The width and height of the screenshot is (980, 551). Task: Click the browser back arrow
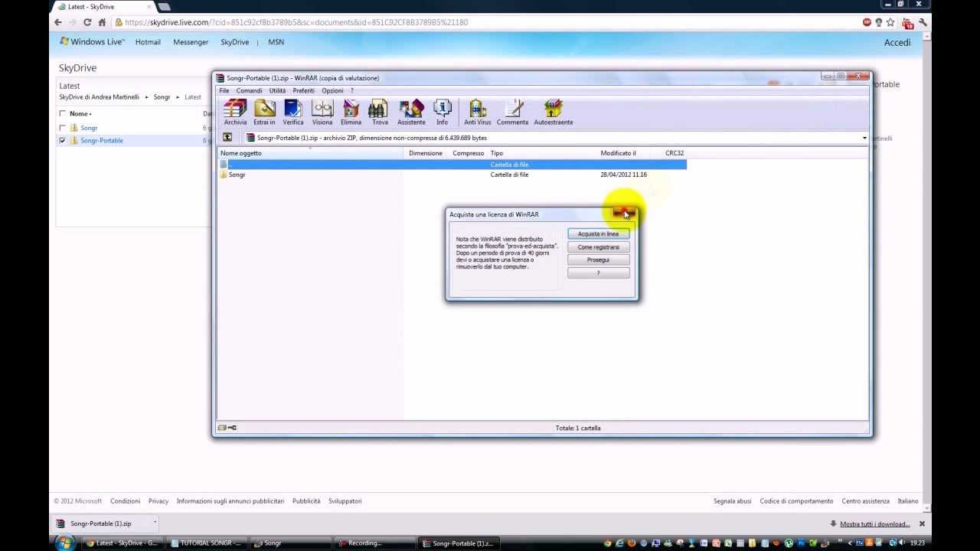pyautogui.click(x=58, y=22)
